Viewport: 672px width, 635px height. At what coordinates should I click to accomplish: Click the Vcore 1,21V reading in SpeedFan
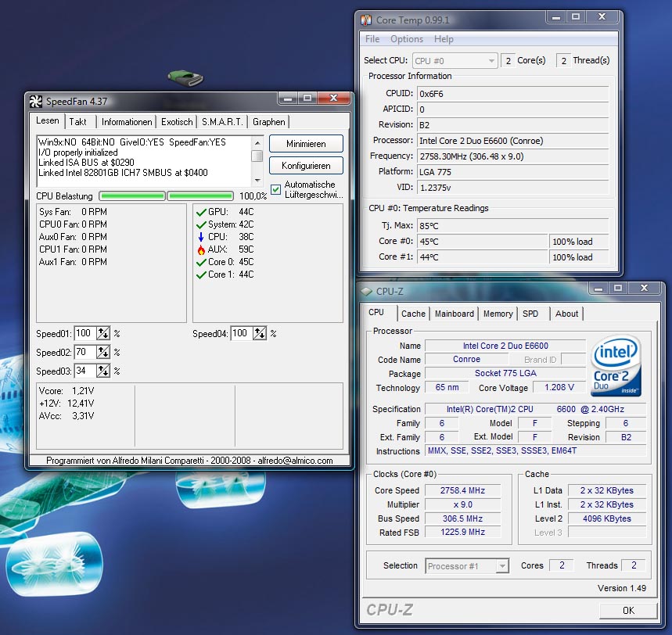coord(66,391)
